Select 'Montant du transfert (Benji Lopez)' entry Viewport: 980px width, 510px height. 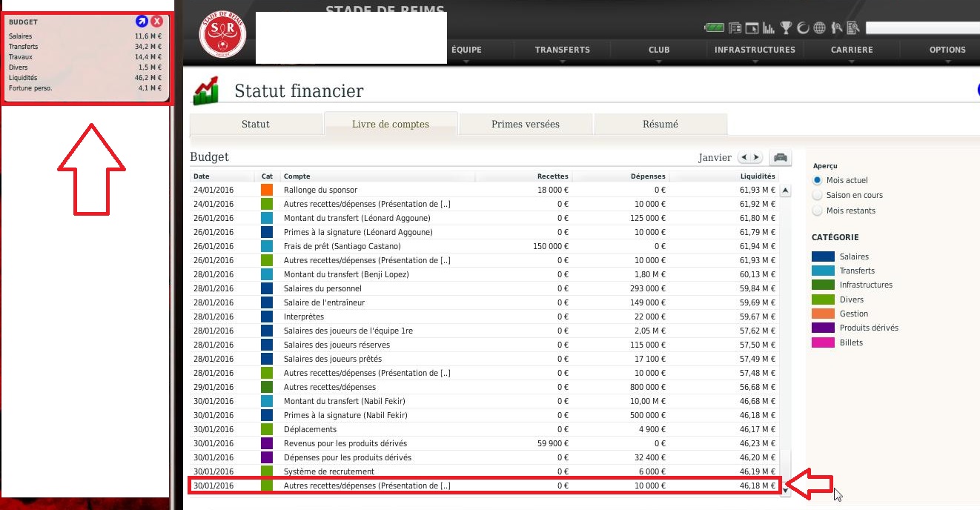pyautogui.click(x=346, y=274)
